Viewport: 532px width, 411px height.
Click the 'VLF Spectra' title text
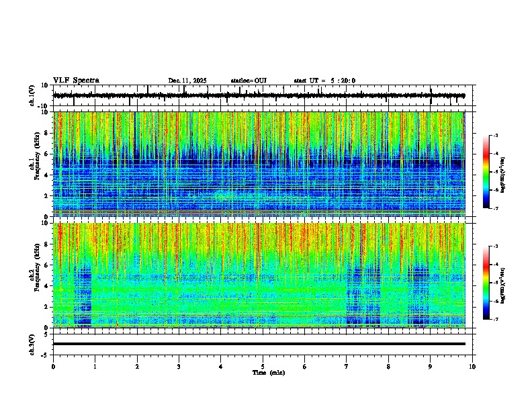click(x=76, y=81)
